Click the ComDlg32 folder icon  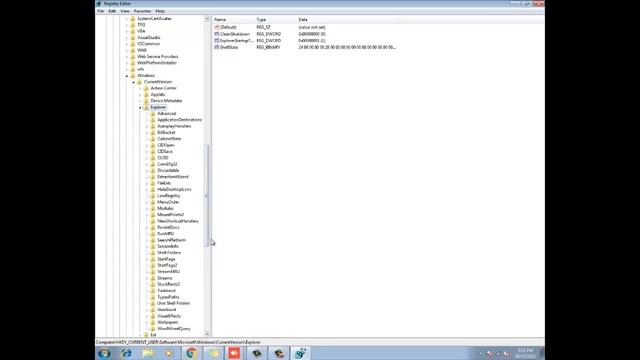click(153, 164)
